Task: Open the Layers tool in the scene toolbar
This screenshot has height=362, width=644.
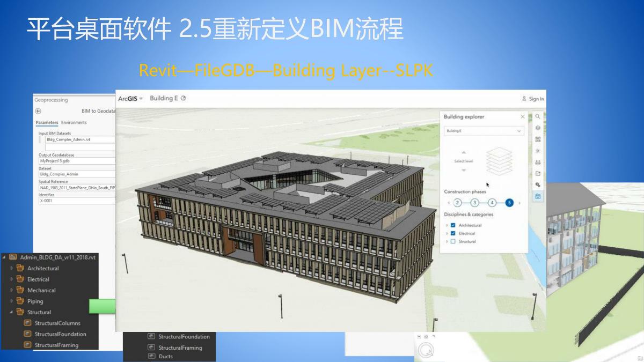Action: click(x=538, y=128)
